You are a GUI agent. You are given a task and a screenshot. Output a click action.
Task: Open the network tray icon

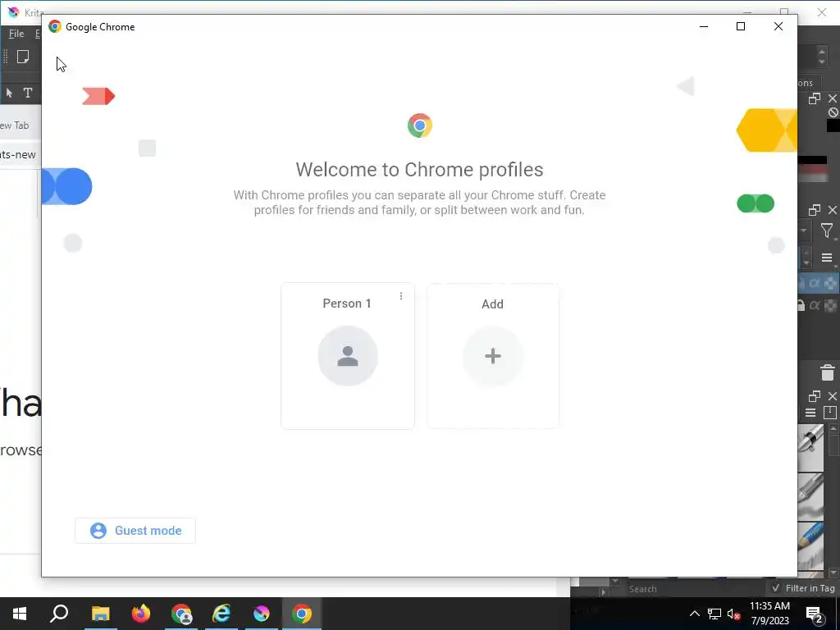(x=714, y=614)
